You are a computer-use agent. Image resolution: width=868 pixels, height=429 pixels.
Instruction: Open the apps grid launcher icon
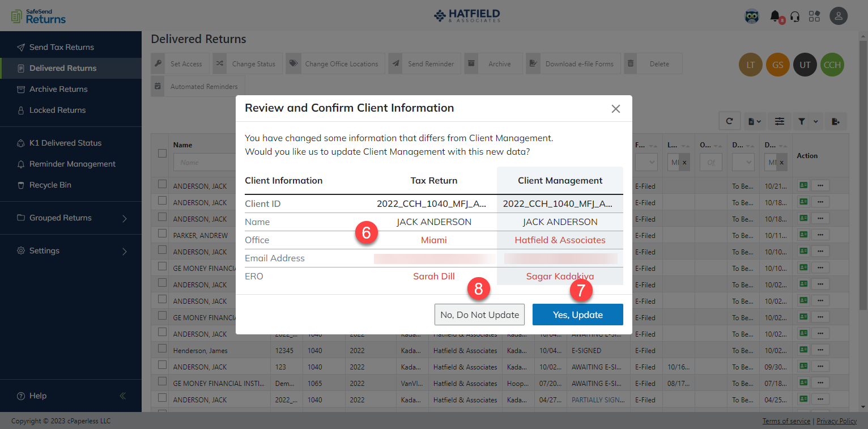tap(814, 16)
